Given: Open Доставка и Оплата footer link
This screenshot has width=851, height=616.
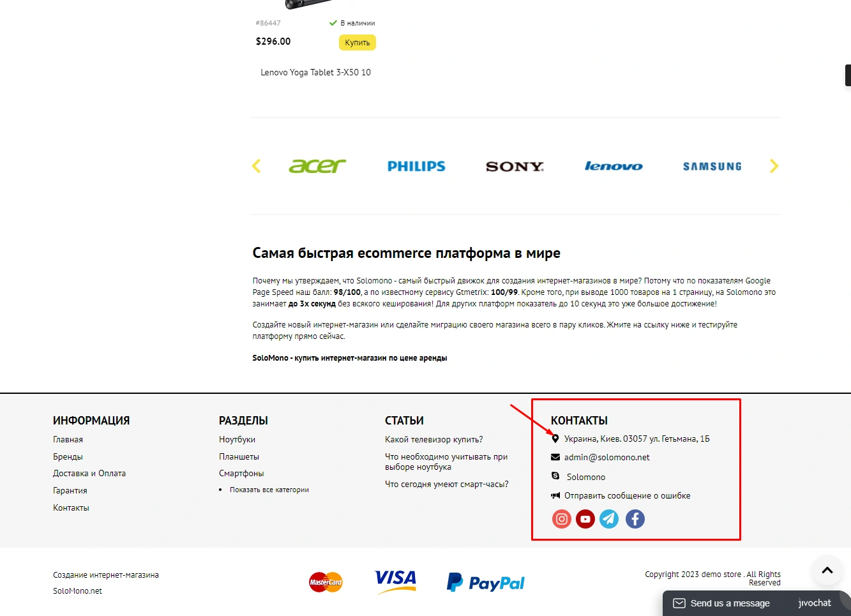Looking at the screenshot, I should click(89, 473).
